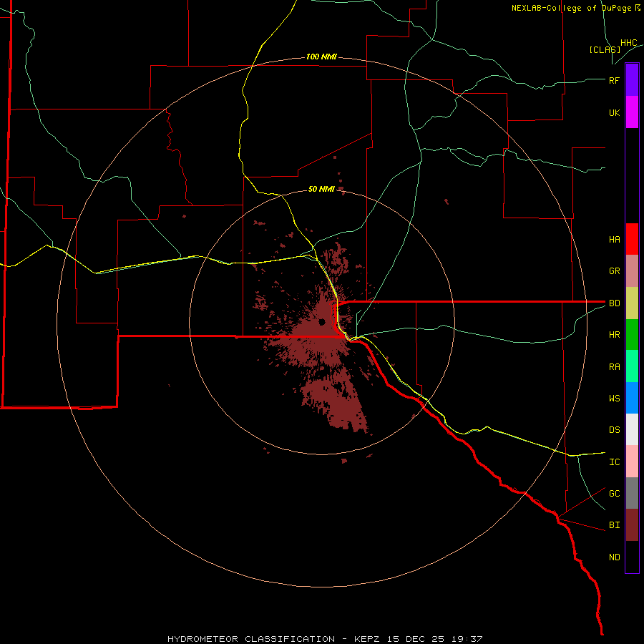Click the GR legend label
644x644 pixels.
pos(614,271)
